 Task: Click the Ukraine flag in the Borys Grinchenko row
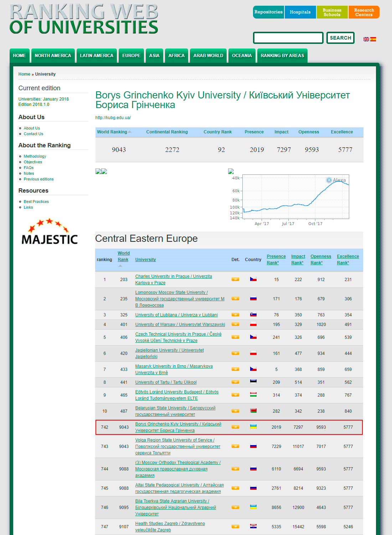coord(253,427)
